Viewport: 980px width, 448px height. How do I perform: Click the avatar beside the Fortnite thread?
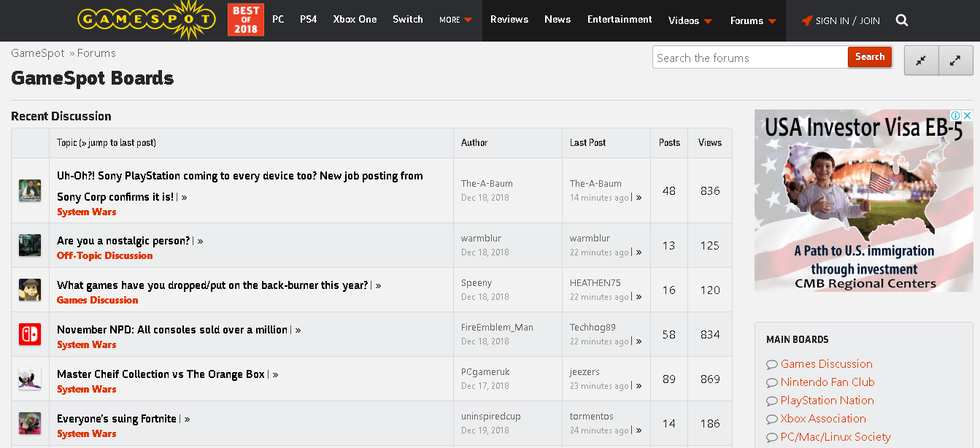pyautogui.click(x=30, y=423)
